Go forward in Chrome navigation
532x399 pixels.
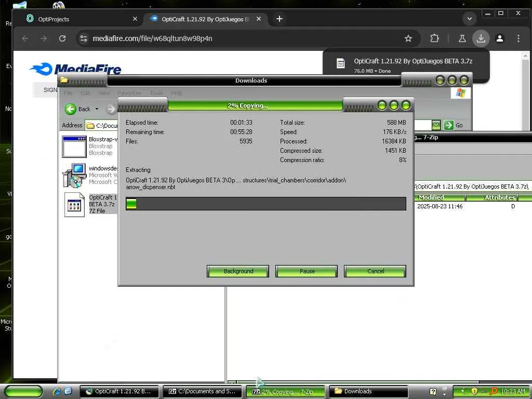(x=44, y=38)
